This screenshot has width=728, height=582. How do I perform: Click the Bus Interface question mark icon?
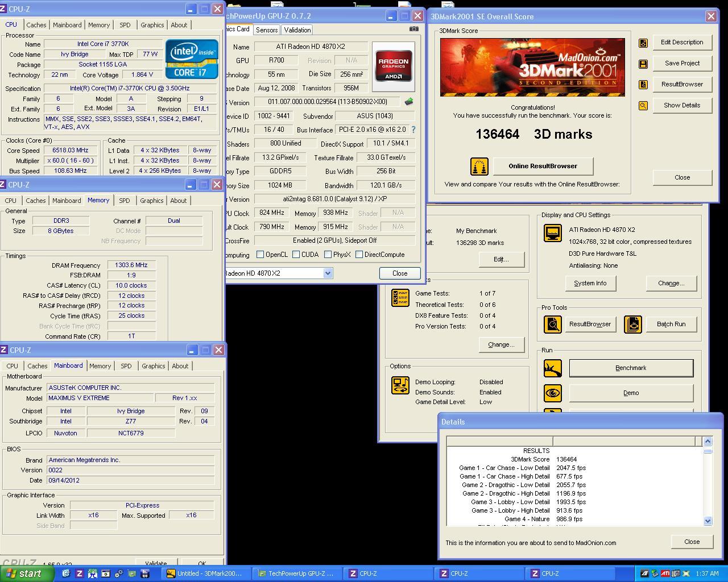point(413,130)
